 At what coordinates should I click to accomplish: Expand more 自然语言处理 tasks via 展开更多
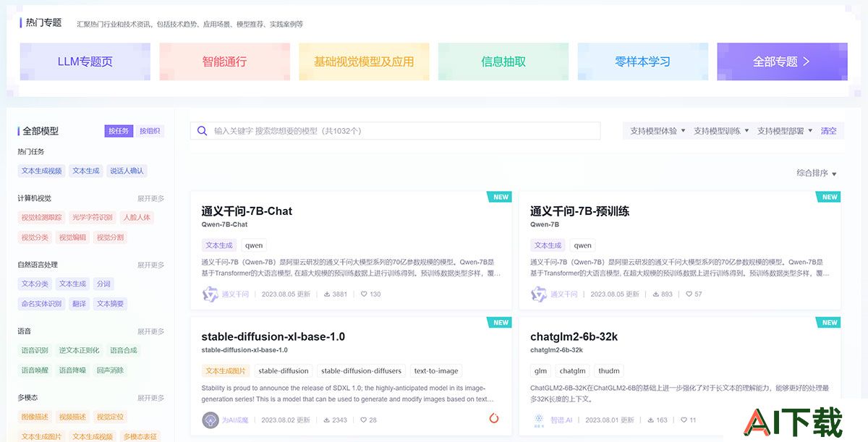(x=151, y=265)
